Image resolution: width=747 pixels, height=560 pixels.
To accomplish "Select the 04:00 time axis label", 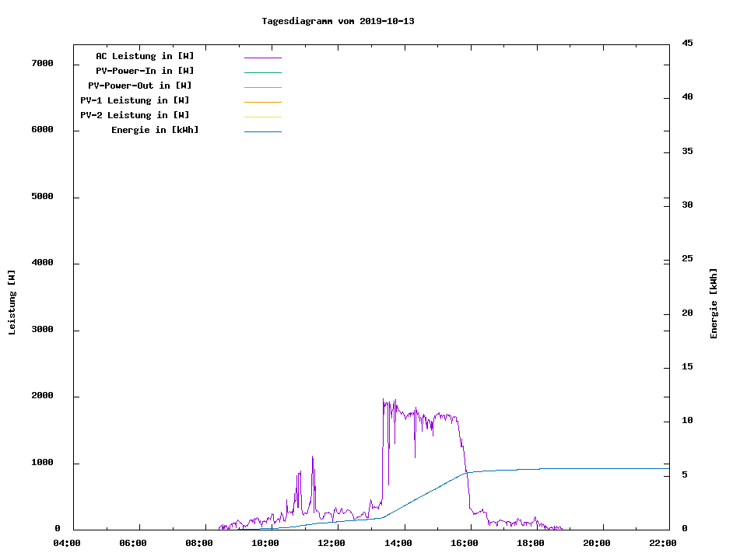I will [x=67, y=543].
